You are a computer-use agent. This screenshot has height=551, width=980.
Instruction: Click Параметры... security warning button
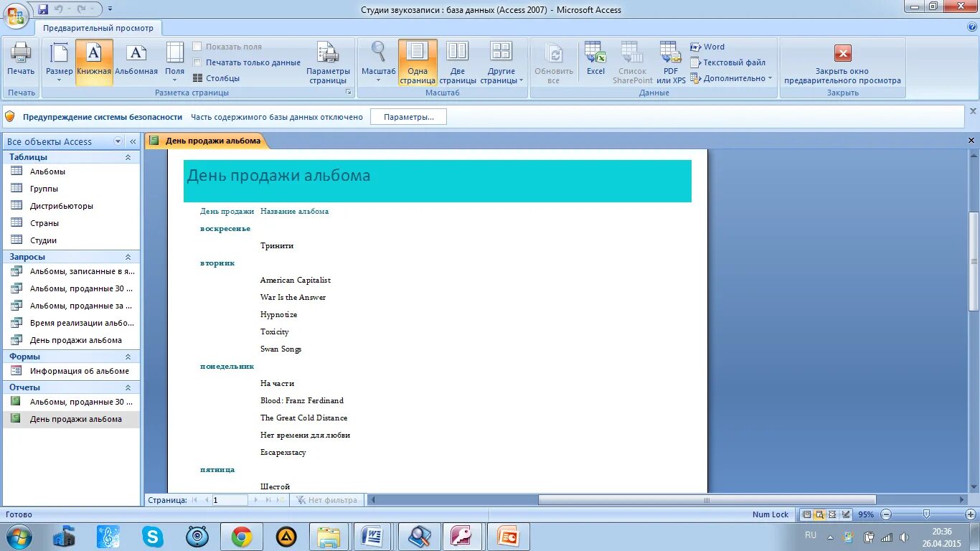[x=408, y=117]
